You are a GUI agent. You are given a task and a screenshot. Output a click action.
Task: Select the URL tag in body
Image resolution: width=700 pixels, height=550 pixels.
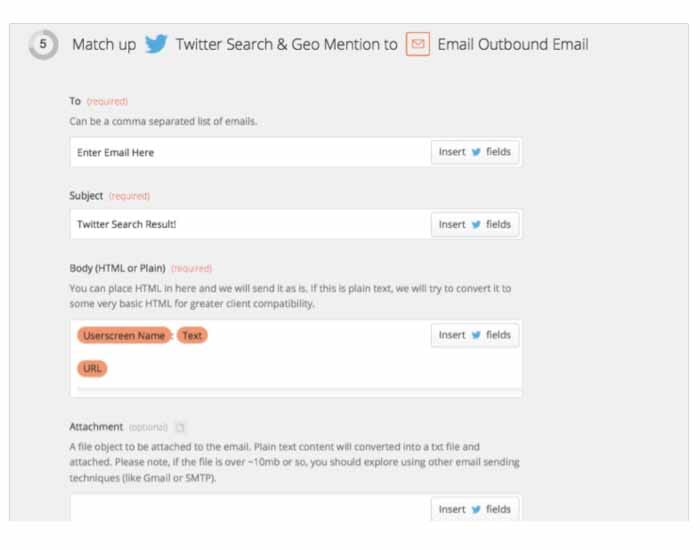pos(92,368)
